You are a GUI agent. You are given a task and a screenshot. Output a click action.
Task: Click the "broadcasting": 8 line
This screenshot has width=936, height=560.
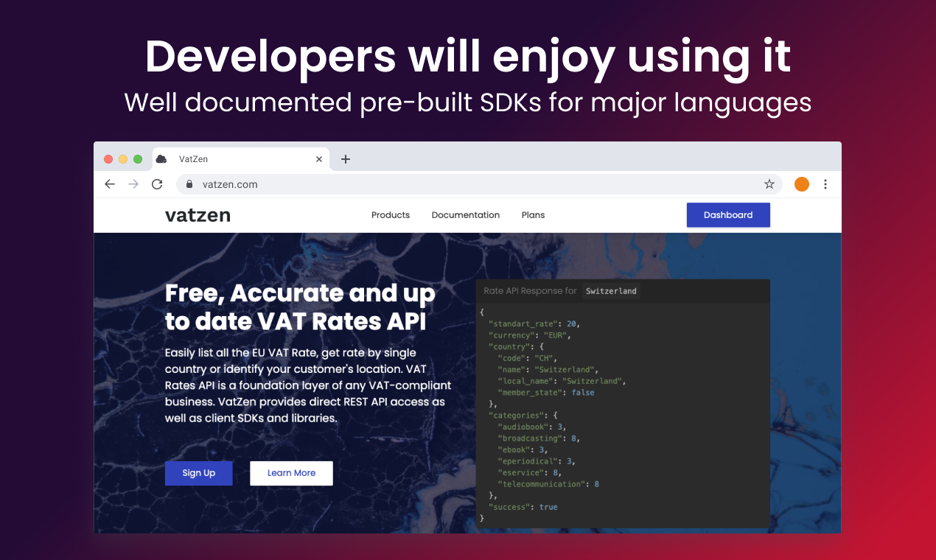click(539, 438)
